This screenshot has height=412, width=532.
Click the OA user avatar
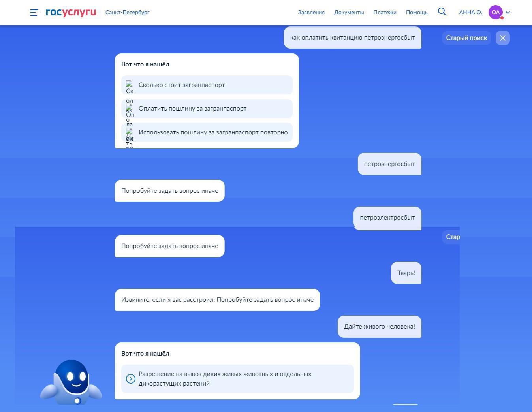click(496, 12)
